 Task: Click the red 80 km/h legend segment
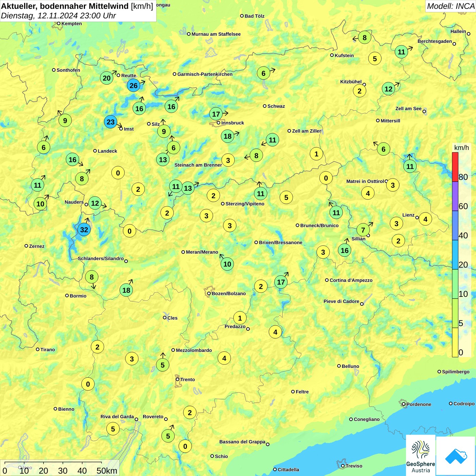[x=455, y=167]
